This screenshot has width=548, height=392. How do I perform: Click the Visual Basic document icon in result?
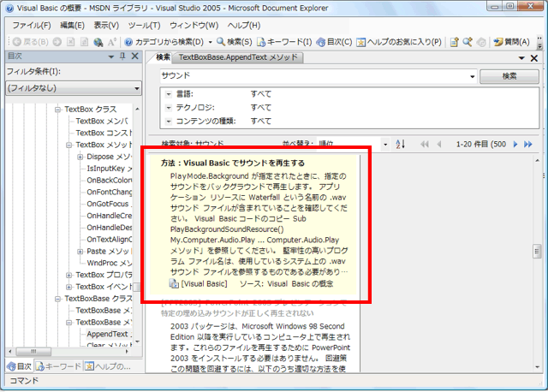(174, 283)
